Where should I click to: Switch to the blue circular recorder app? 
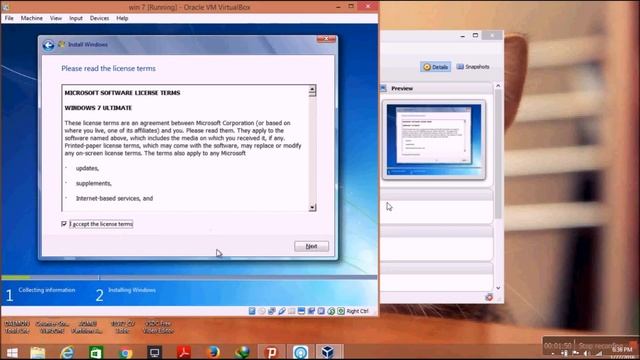[x=300, y=352]
